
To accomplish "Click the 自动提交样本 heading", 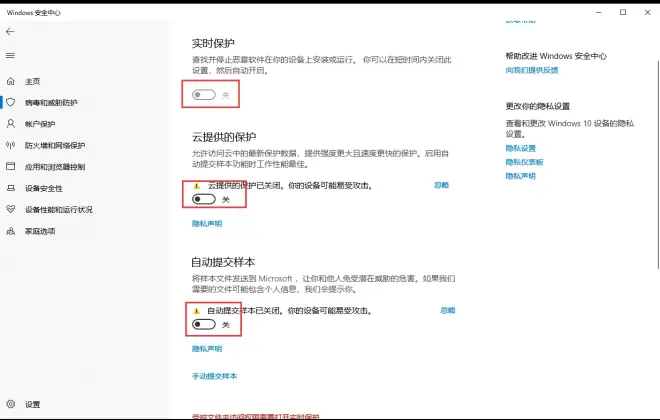I will pyautogui.click(x=223, y=262).
